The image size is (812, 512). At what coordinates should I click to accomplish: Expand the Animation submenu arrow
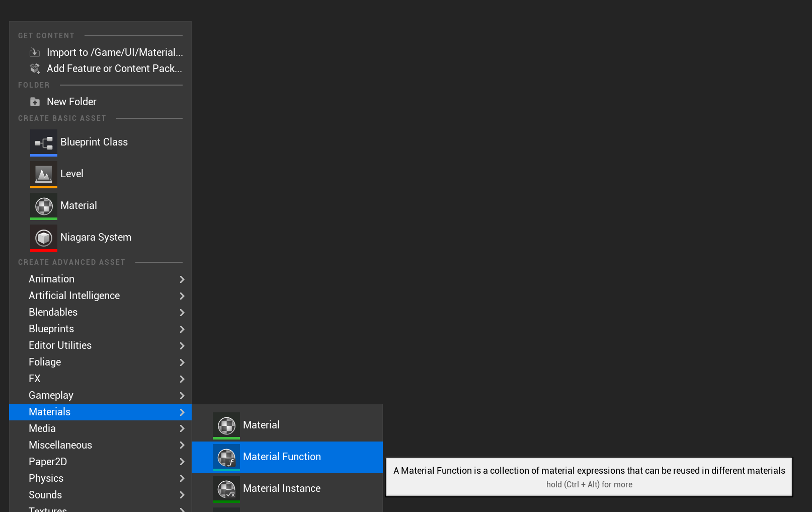pos(182,279)
